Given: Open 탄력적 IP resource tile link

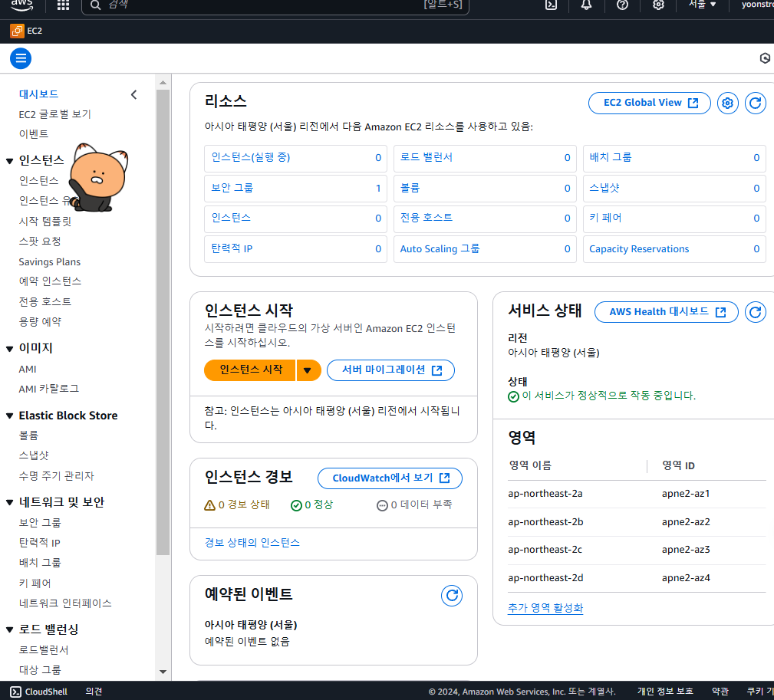Looking at the screenshot, I should (x=232, y=248).
